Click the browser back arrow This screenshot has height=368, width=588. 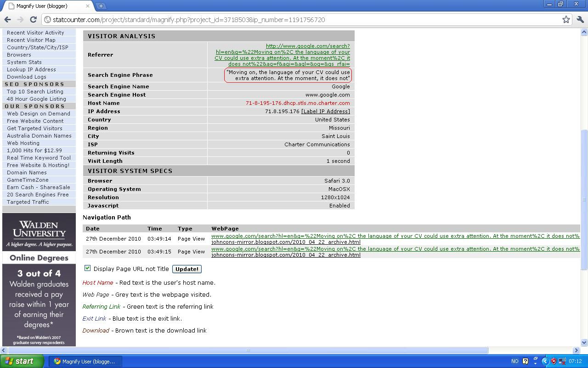[x=7, y=19]
